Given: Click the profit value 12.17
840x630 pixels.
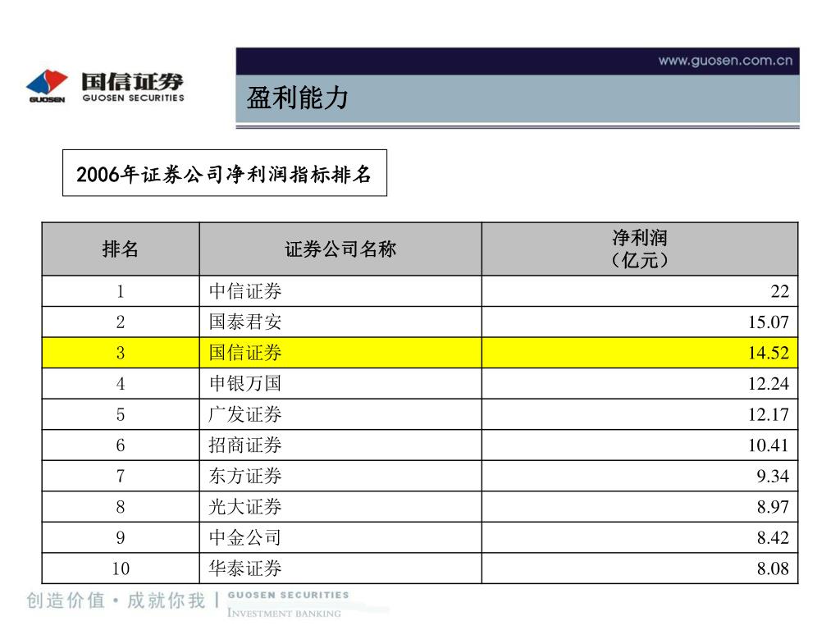Looking at the screenshot, I should pos(768,414).
